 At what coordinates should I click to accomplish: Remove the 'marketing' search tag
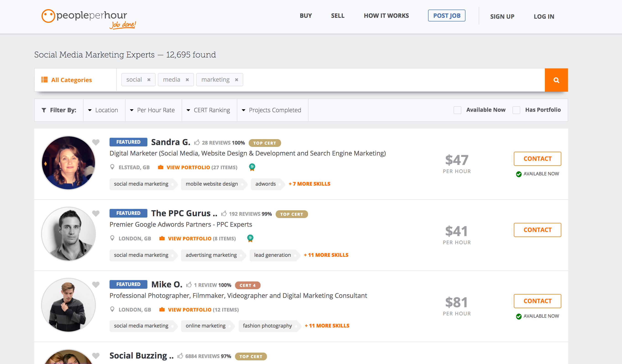(236, 80)
